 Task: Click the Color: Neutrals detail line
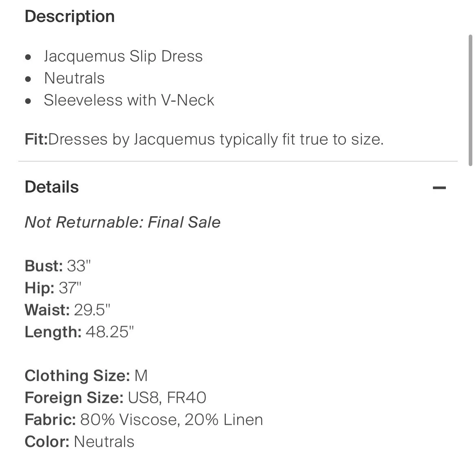click(79, 441)
